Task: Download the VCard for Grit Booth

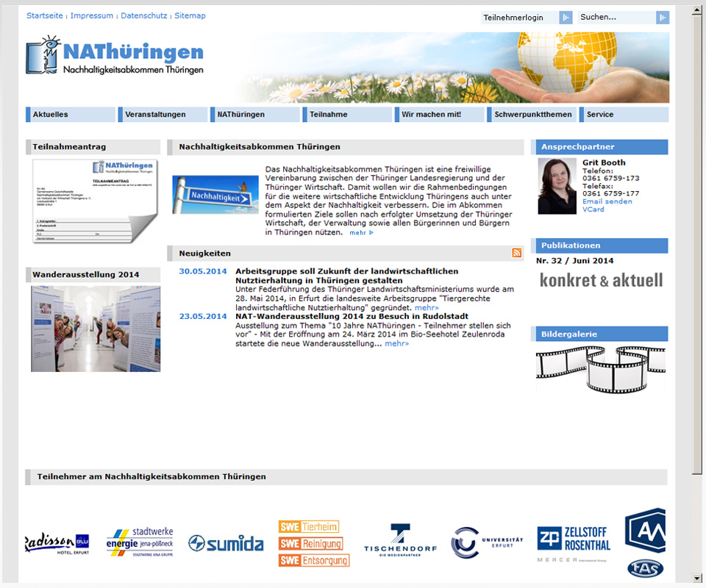Action: (593, 209)
